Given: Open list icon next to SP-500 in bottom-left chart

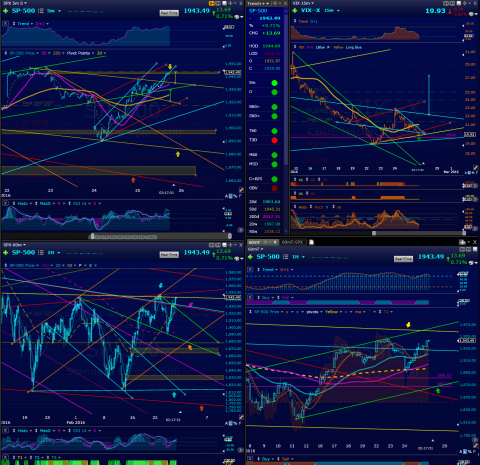Looking at the screenshot, I should click(41, 253).
